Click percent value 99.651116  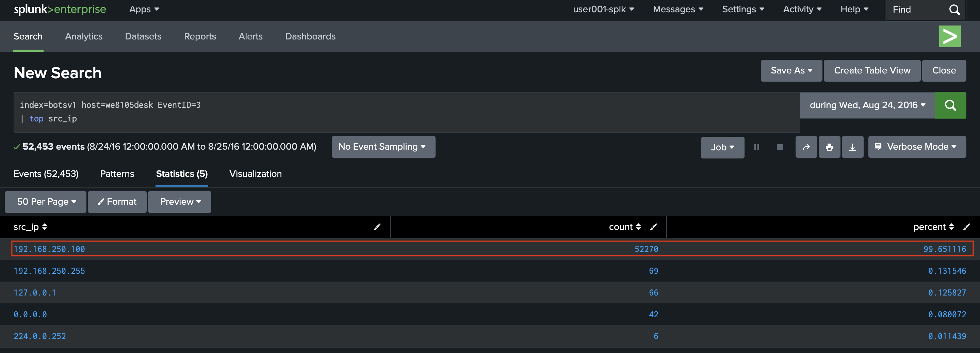coord(945,249)
